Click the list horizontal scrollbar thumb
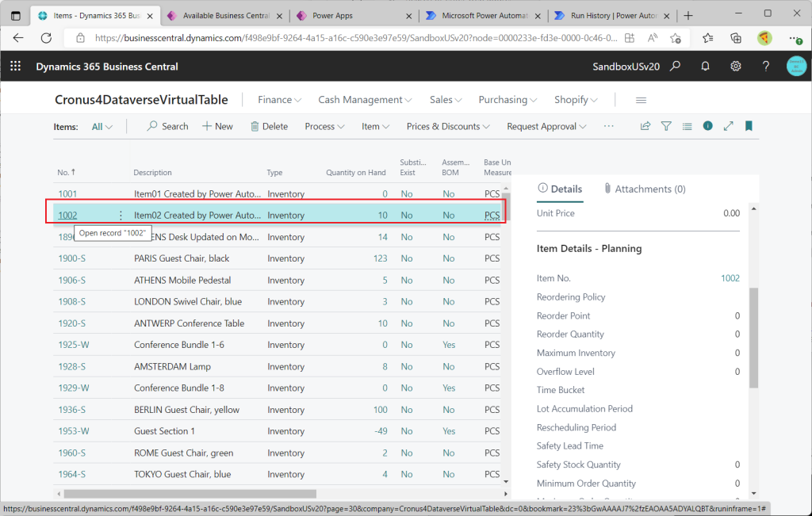812x516 pixels. (x=190, y=494)
